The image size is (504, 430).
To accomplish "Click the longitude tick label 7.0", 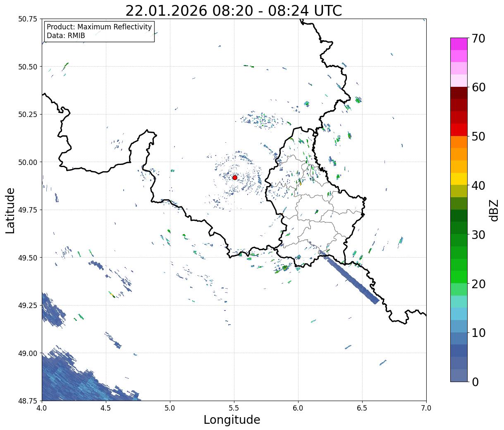I will click(x=426, y=408).
